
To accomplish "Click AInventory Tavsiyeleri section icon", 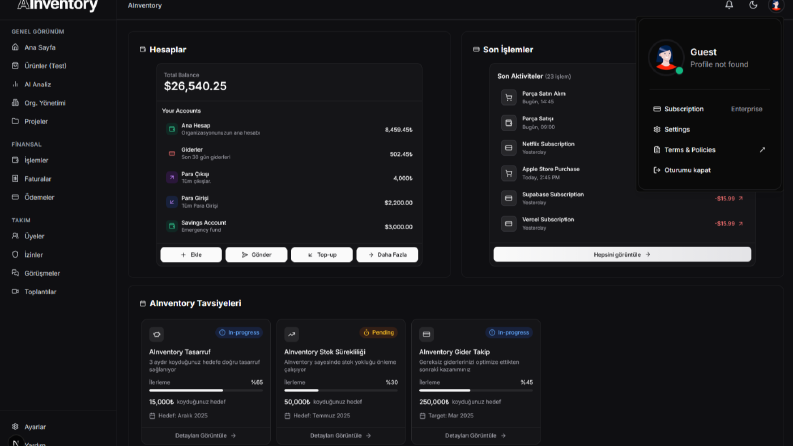I will point(143,303).
